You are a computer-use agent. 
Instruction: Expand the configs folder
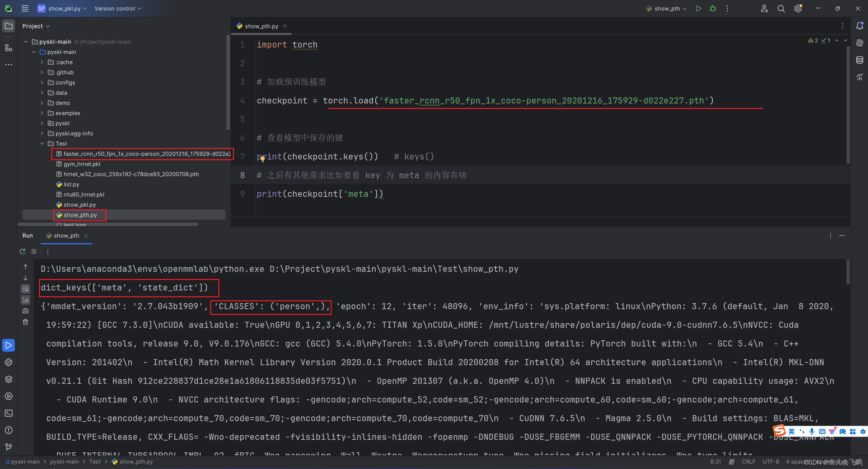(x=42, y=82)
